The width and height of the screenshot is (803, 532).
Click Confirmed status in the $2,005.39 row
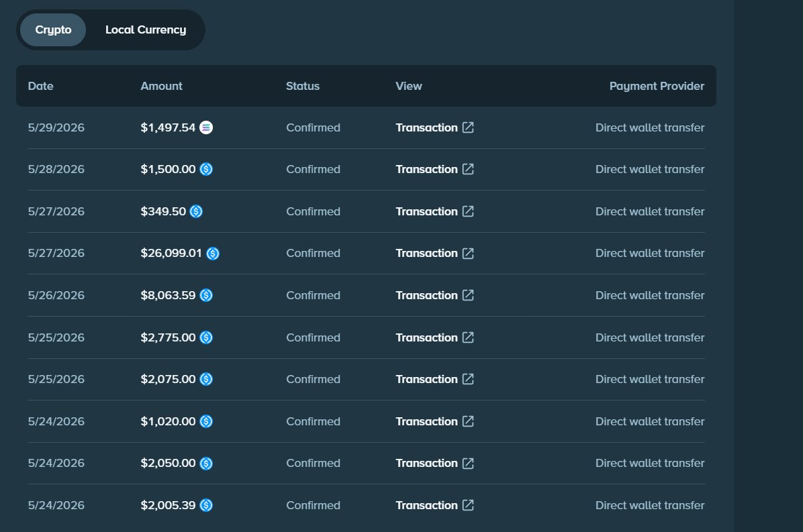click(313, 505)
